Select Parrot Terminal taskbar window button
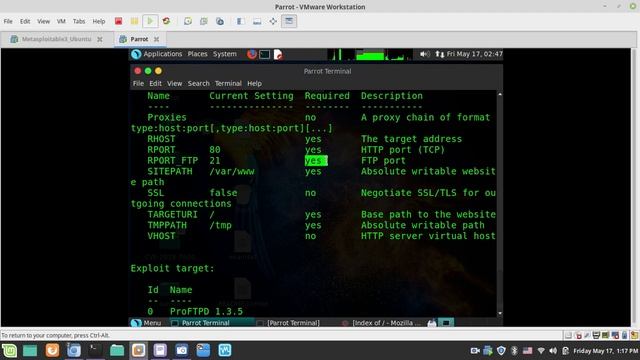This screenshot has width=640, height=360. click(x=211, y=323)
